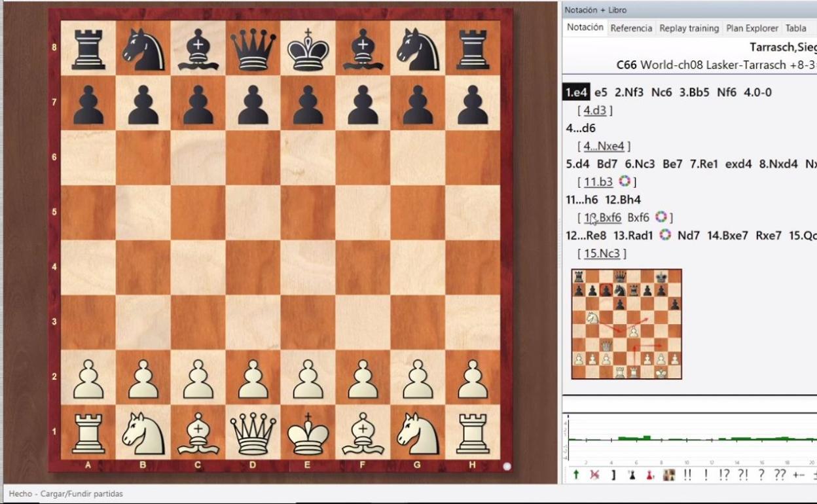This screenshot has height=504, width=817.
Task: Click the colored ring icon after 13.Rad1
Action: (x=665, y=235)
